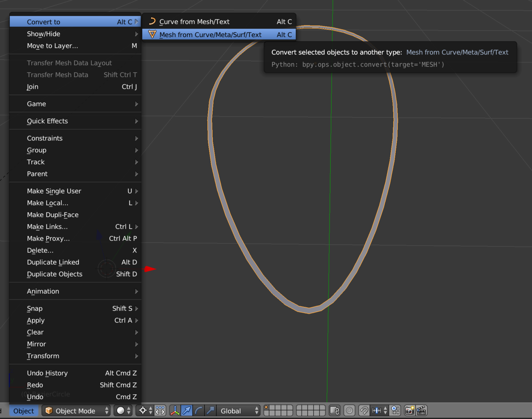Enable the scale manipulator icon

(x=210, y=411)
